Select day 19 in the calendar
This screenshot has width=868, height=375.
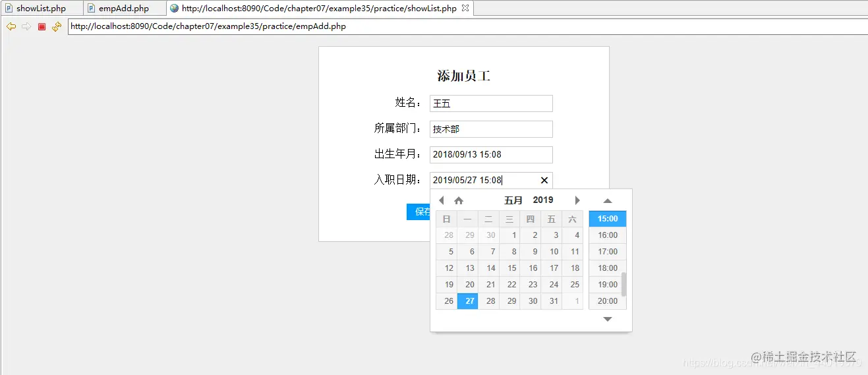pyautogui.click(x=447, y=285)
